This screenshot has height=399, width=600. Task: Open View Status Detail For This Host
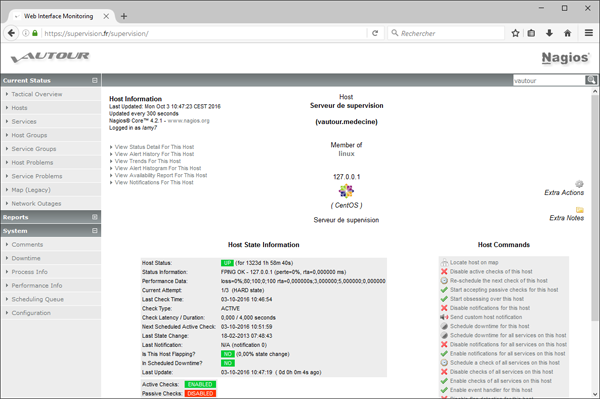coord(154,147)
